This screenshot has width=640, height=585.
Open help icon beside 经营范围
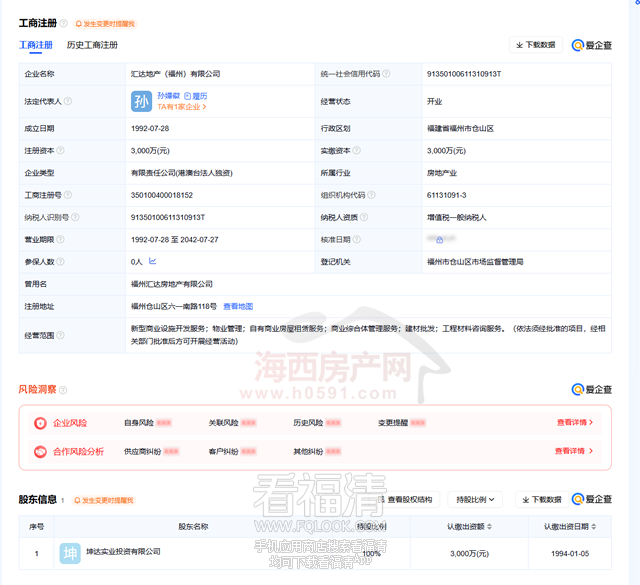pos(60,335)
